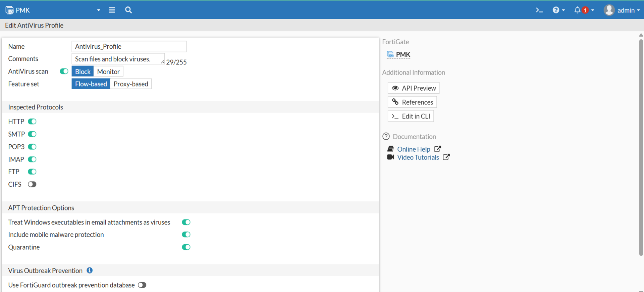The height and width of the screenshot is (292, 644).
Task: Click the PMK FortiGate device icon
Action: pyautogui.click(x=390, y=54)
